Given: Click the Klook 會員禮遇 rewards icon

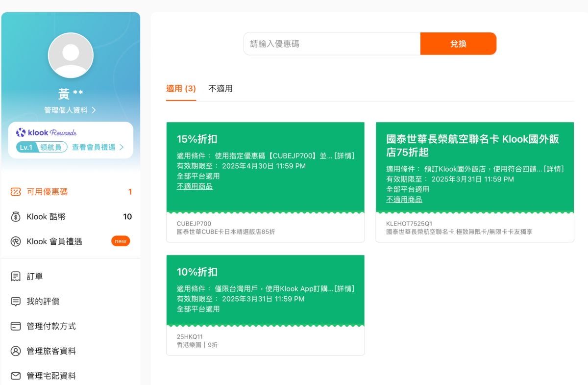Looking at the screenshot, I should pos(16,241).
